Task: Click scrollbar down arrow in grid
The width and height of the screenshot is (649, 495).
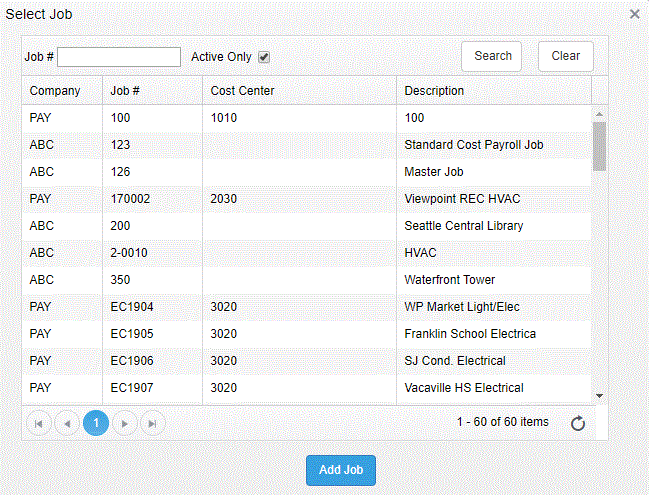Action: (599, 396)
